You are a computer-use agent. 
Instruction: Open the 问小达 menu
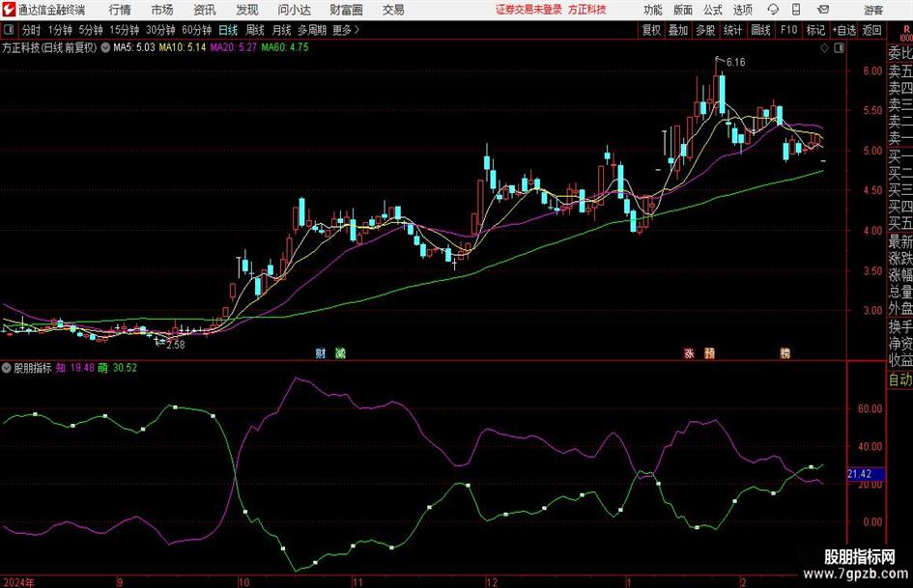[295, 10]
